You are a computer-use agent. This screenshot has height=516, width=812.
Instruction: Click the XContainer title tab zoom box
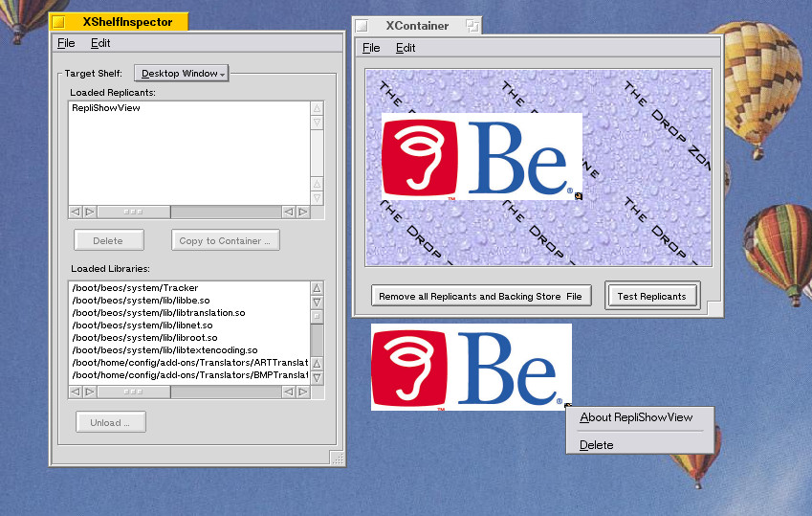point(472,26)
